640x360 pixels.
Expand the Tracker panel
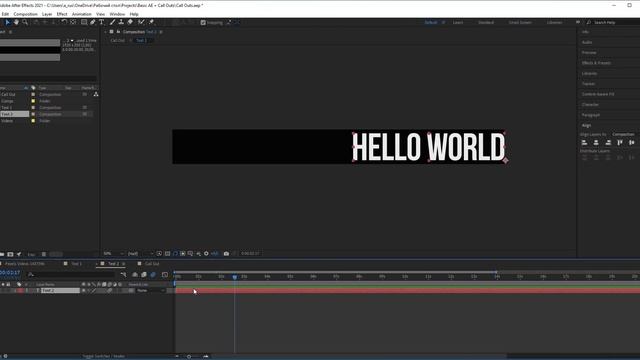click(588, 84)
